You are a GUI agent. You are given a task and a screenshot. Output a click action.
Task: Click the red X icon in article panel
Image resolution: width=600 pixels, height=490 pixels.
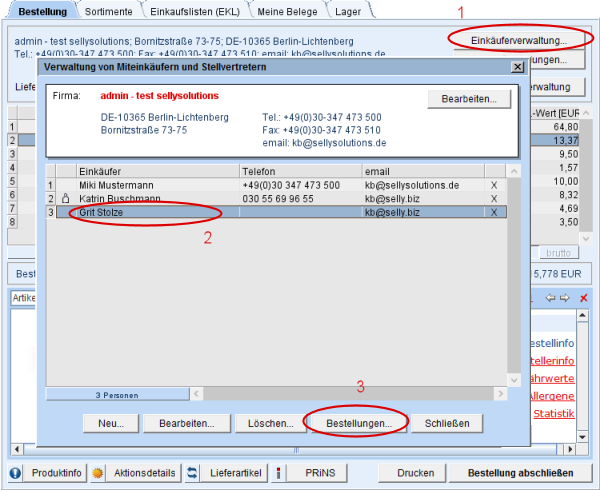pyautogui.click(x=585, y=298)
